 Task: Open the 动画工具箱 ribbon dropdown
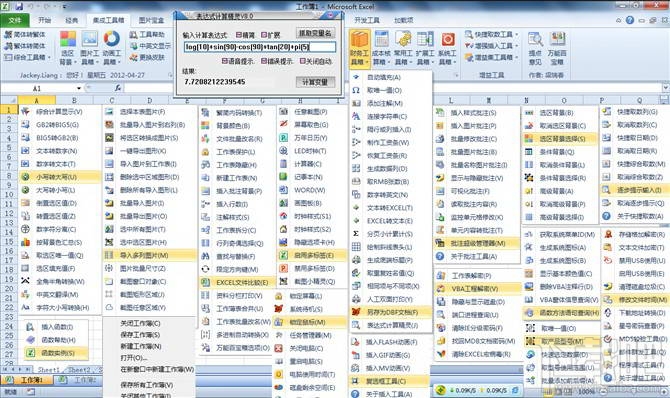click(112, 48)
